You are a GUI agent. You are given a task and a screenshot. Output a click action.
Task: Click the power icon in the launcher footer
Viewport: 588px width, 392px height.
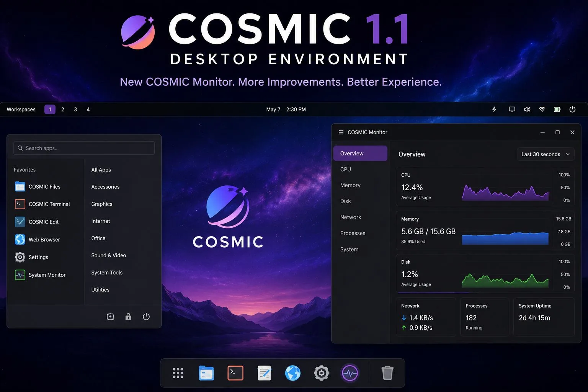click(146, 317)
